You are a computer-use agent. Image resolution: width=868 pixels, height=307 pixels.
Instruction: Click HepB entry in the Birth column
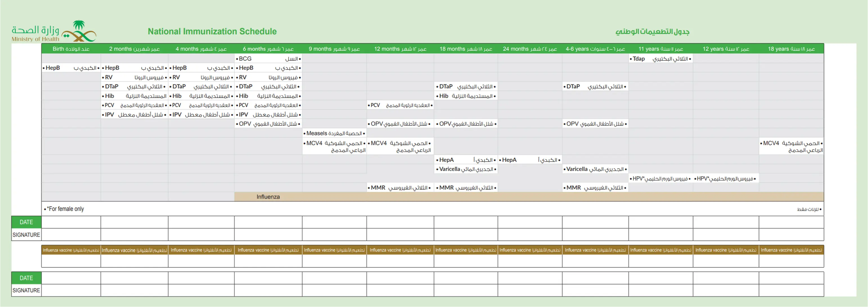click(53, 68)
